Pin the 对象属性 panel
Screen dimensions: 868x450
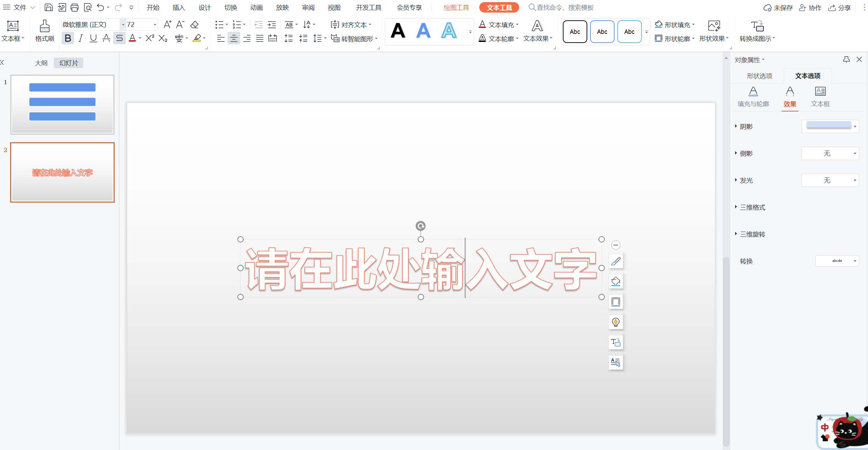(x=846, y=60)
